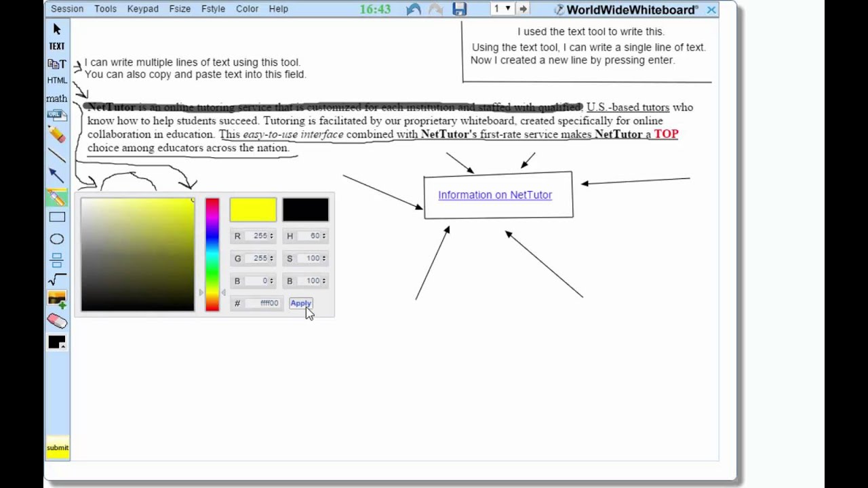This screenshot has height=488, width=868.
Task: Select the arrow line drawing tool
Action: pos(57,176)
